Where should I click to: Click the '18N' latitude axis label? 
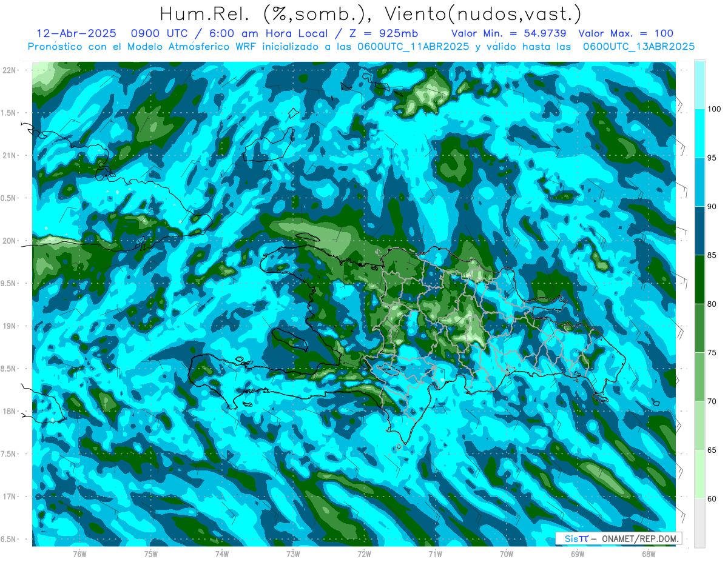9,411
